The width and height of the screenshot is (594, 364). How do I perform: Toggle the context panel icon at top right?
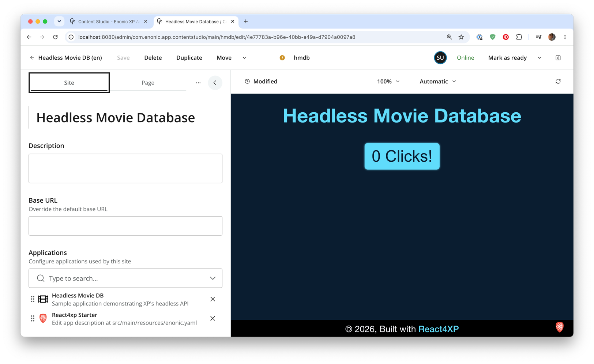coord(558,58)
